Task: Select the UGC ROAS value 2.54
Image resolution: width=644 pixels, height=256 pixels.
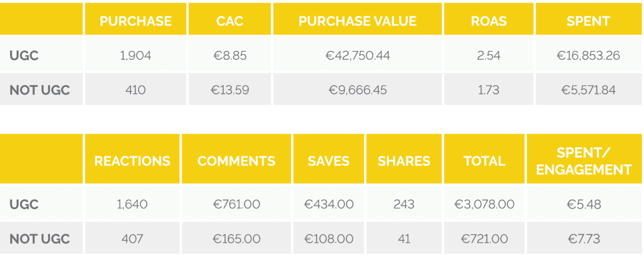Action: (489, 56)
